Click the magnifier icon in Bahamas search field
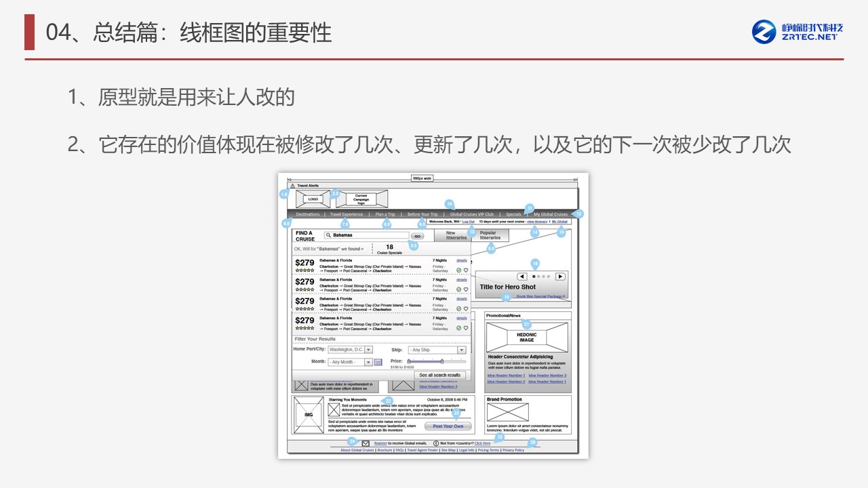Screen dimensions: 868x488 pos(328,235)
